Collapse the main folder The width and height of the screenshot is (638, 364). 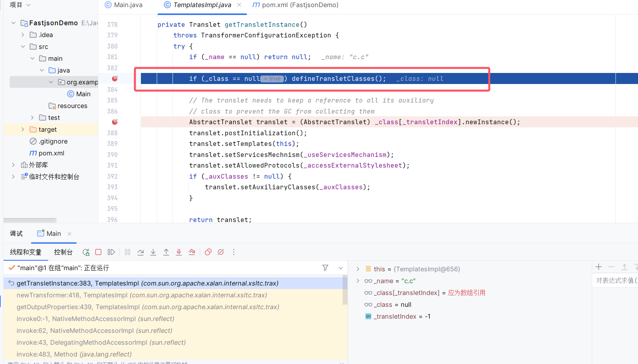click(x=32, y=58)
